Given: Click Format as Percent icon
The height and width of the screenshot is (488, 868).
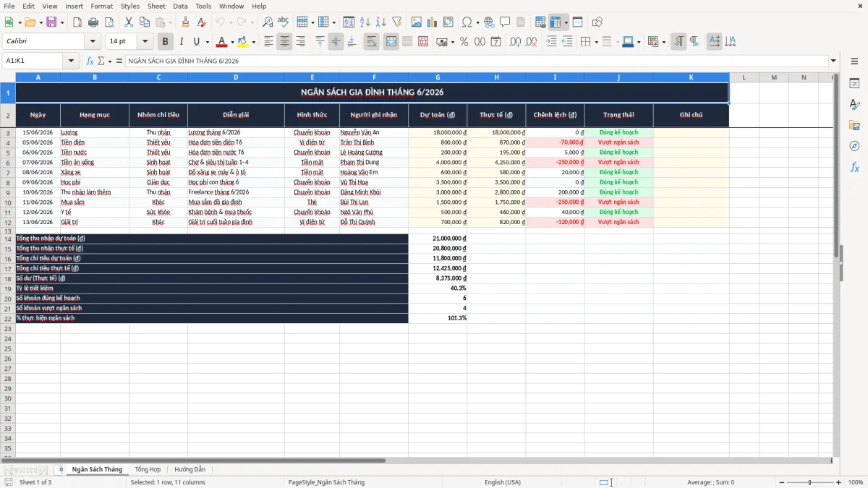Looking at the screenshot, I should 464,42.
